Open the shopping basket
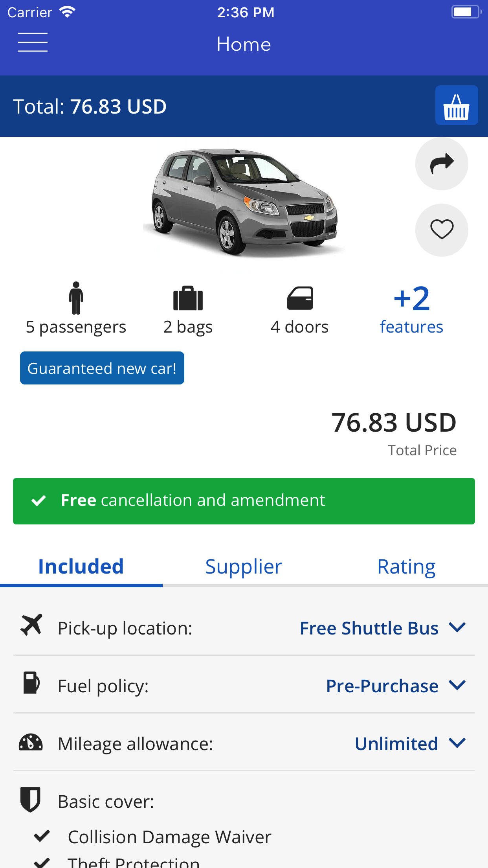Image resolution: width=488 pixels, height=868 pixels. pos(456,105)
